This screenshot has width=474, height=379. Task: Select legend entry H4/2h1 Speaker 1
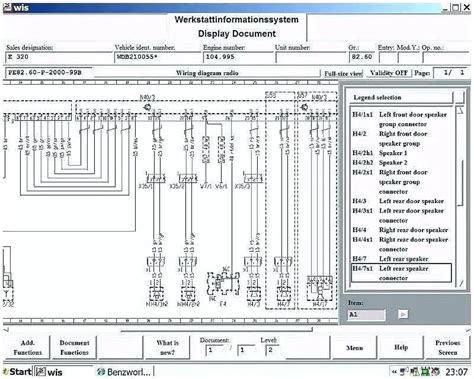click(x=380, y=153)
